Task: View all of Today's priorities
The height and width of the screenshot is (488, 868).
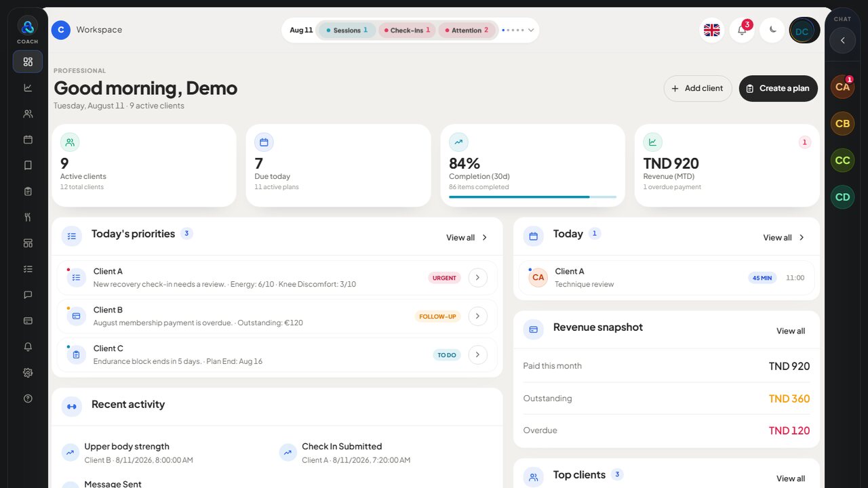Action: coord(467,237)
